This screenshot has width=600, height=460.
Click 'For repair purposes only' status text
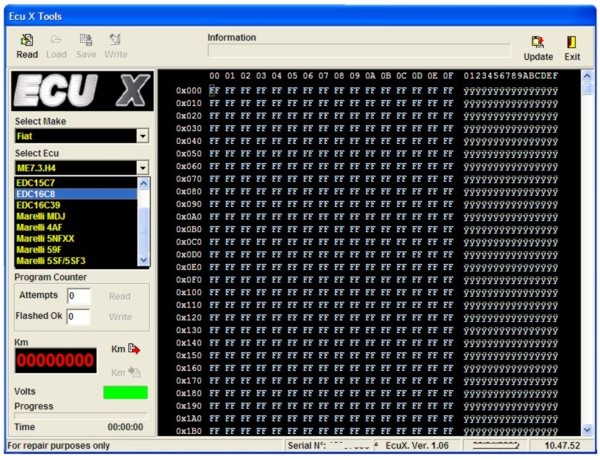click(59, 445)
